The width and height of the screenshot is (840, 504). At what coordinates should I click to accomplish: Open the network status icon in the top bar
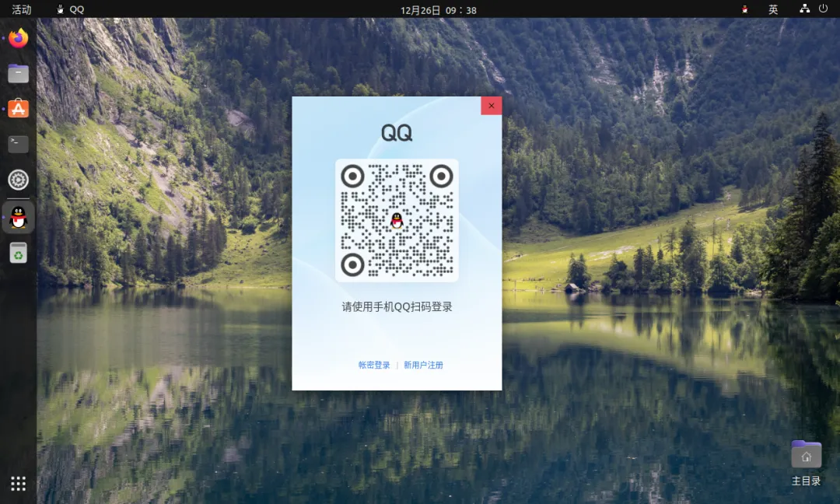[x=805, y=9]
